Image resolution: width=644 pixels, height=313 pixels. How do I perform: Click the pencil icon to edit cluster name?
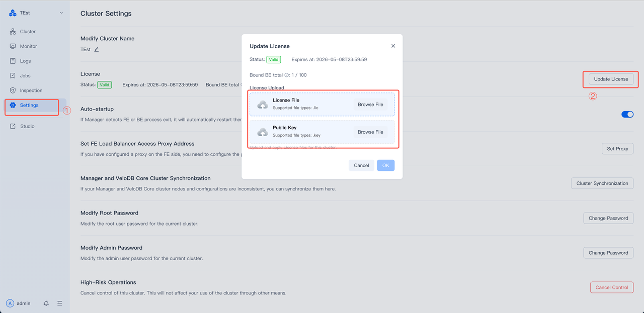97,50
